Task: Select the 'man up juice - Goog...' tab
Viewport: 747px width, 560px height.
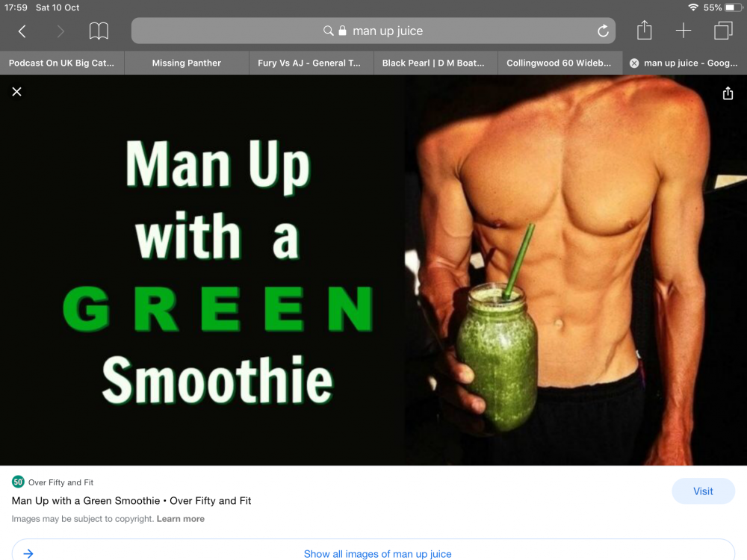Action: [x=684, y=63]
